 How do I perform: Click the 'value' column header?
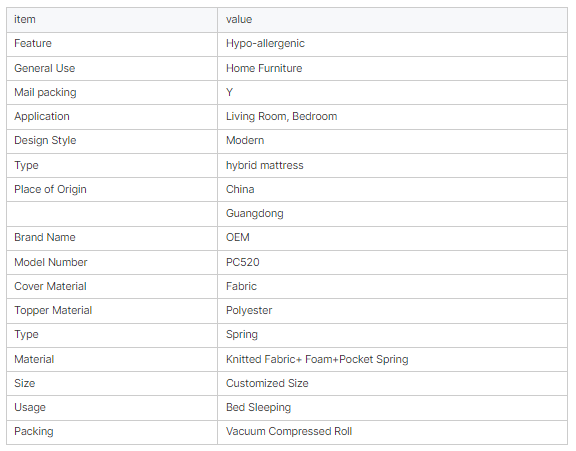click(239, 19)
